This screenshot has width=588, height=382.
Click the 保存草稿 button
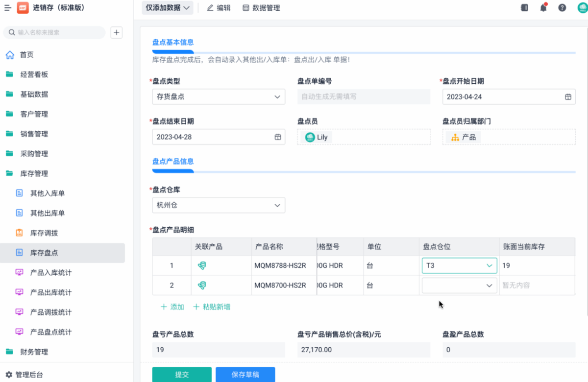pos(245,375)
